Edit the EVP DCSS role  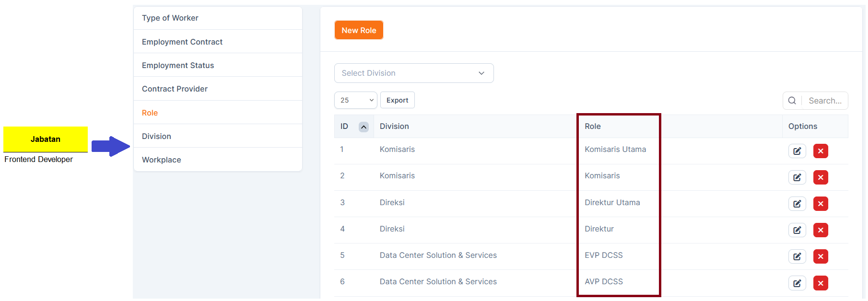797,256
